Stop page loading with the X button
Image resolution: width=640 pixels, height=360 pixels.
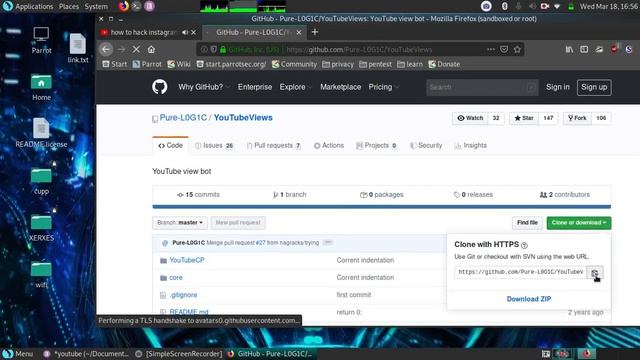pyautogui.click(x=136, y=49)
